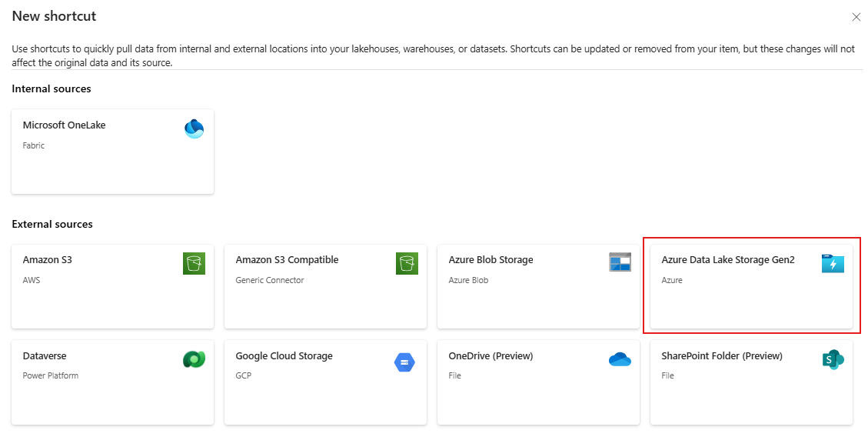
Task: Click the Azure Blob Storage icon
Action: [620, 262]
